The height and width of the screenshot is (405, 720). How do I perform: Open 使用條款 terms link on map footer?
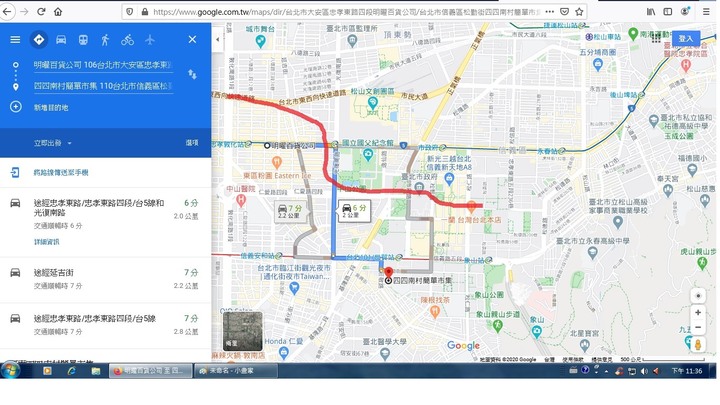(573, 360)
